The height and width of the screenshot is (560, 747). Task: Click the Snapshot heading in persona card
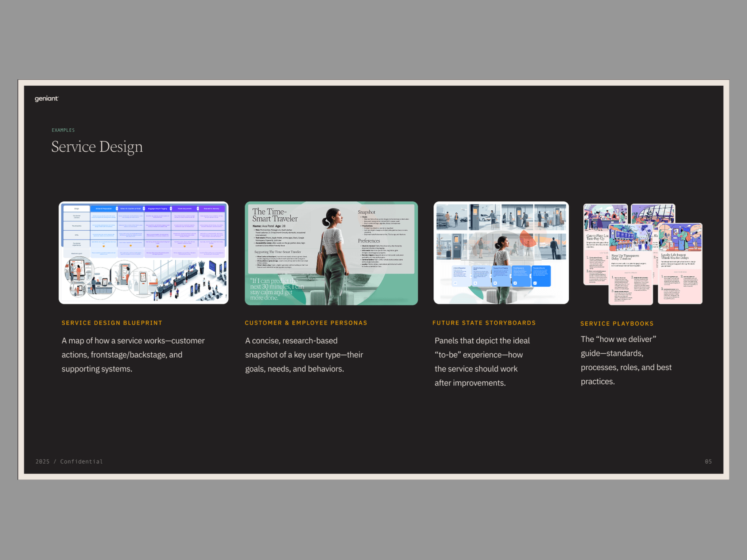[366, 212]
